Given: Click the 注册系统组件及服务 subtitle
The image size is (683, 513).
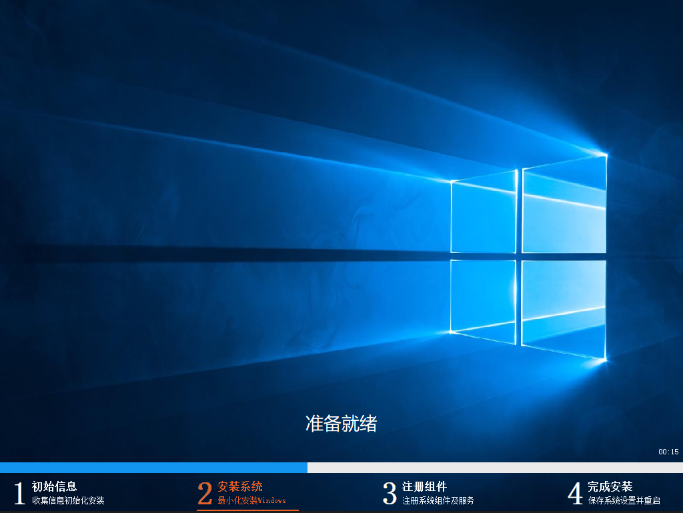Looking at the screenshot, I should pos(438,500).
